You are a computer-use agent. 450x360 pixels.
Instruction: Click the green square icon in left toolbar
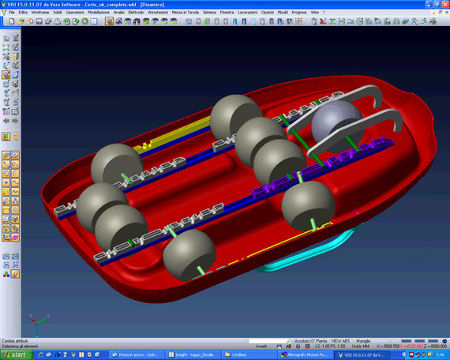click(6, 137)
